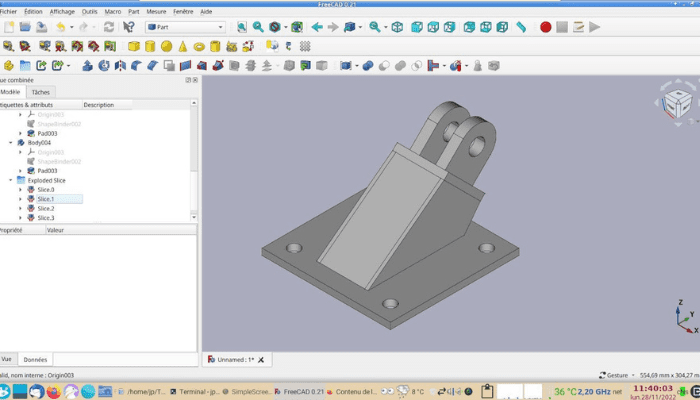Select Slice.2 in the model tree

(46, 208)
